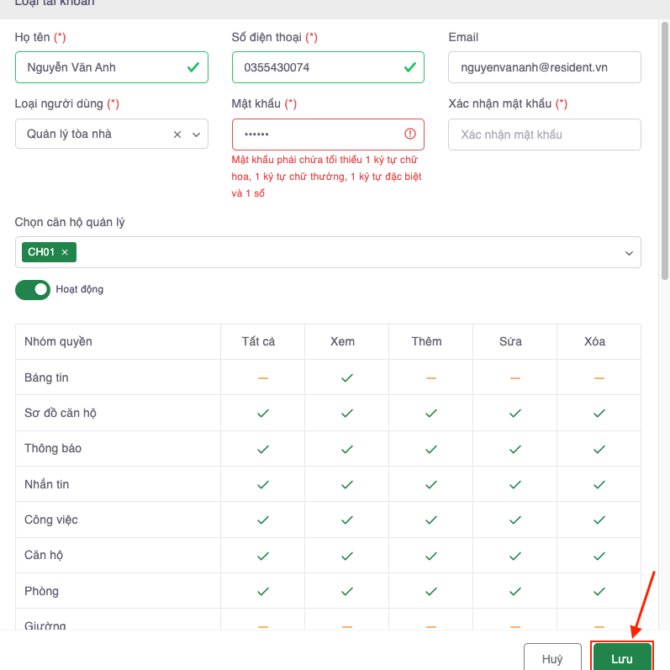This screenshot has height=670, width=670.
Task: Toggle Xóa permission for Phòng
Action: 598,591
